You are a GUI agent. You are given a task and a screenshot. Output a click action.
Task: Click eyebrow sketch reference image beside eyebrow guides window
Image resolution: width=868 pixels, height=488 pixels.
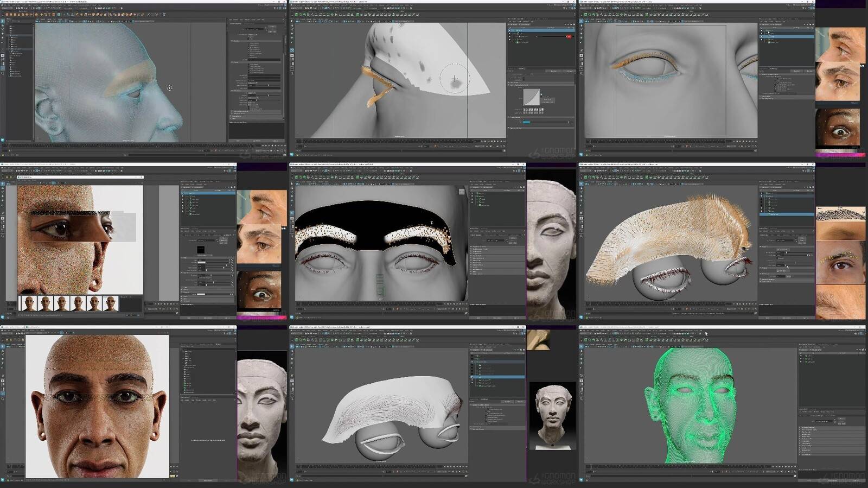[841, 214]
